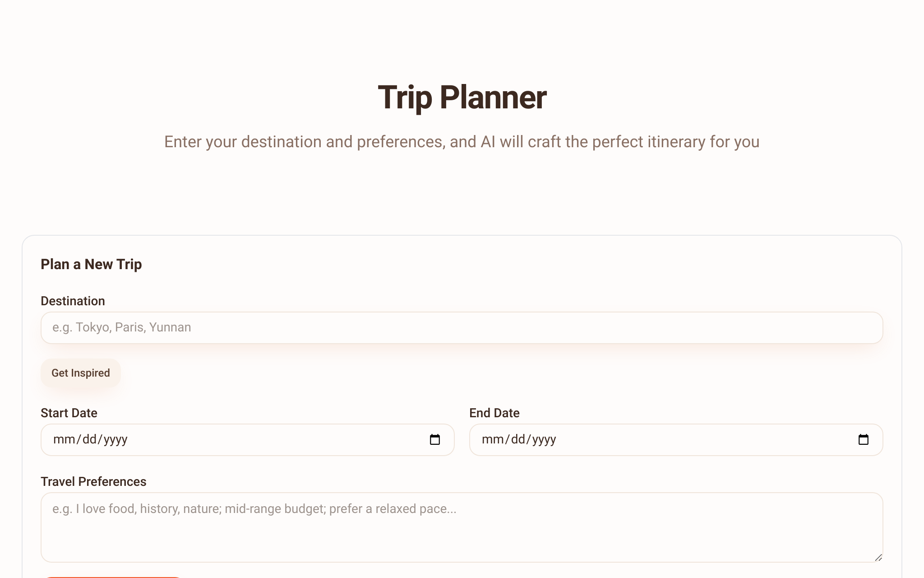Click the Plan a New Trip heading
924x578 pixels.
point(91,264)
